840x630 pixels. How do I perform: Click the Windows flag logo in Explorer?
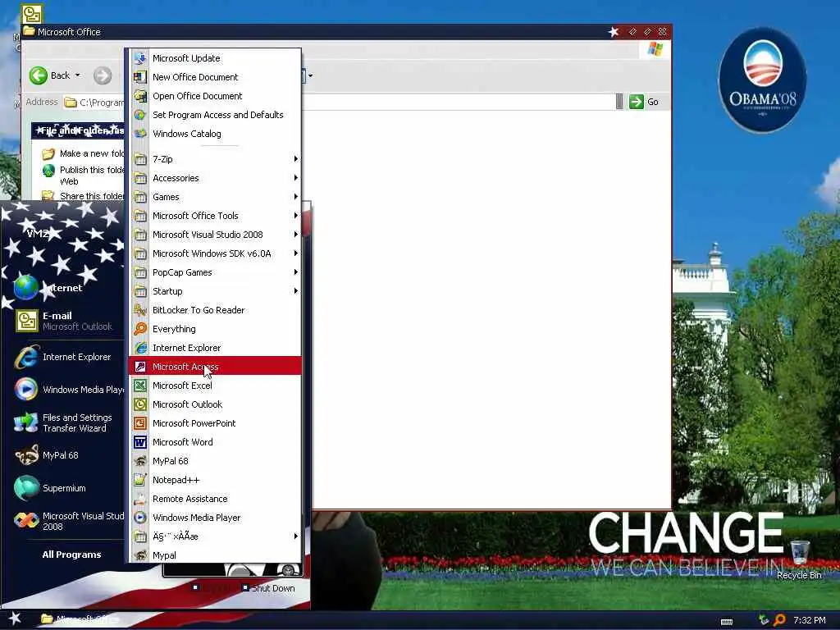pyautogui.click(x=655, y=49)
